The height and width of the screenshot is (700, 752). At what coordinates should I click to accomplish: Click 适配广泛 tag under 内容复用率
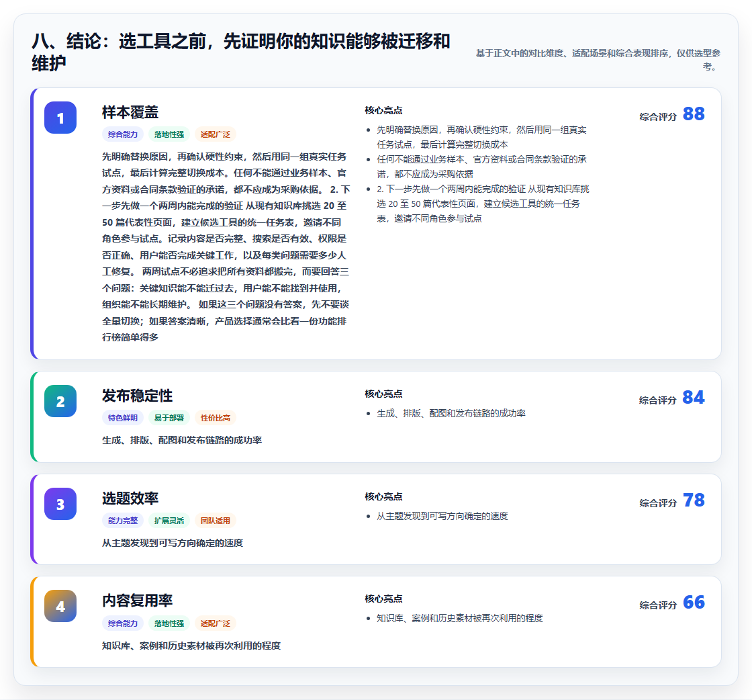coord(216,623)
